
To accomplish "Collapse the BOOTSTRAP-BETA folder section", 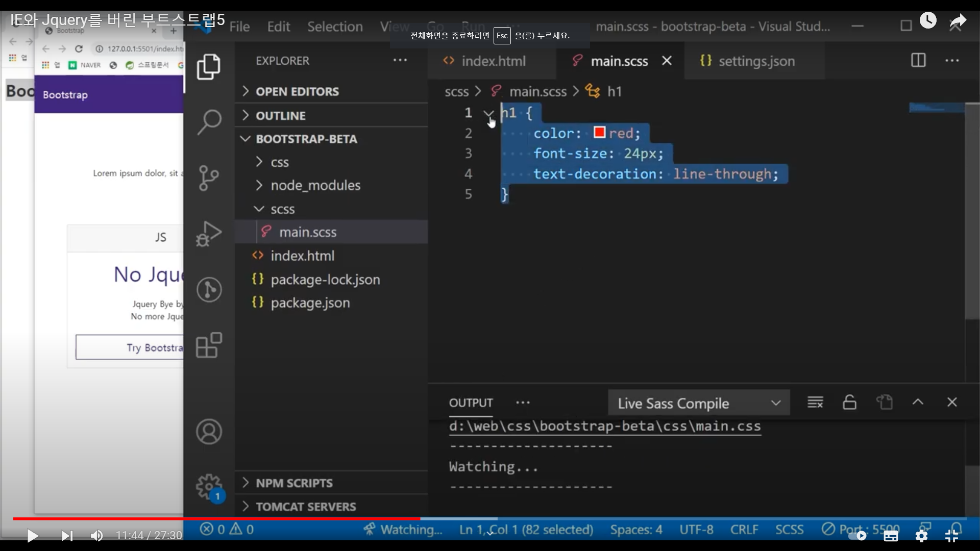I will pyautogui.click(x=331, y=139).
